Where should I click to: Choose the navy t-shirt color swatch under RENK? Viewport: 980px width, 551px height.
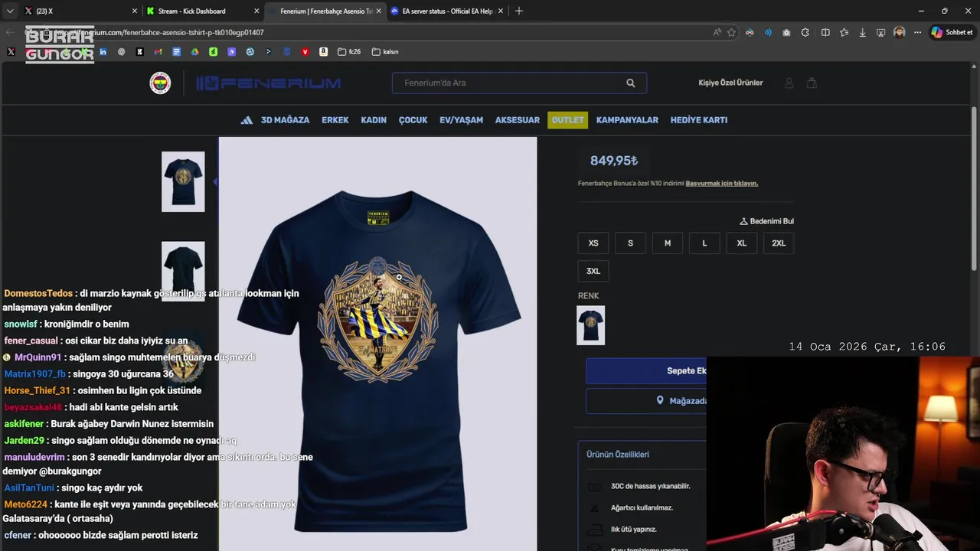[590, 325]
